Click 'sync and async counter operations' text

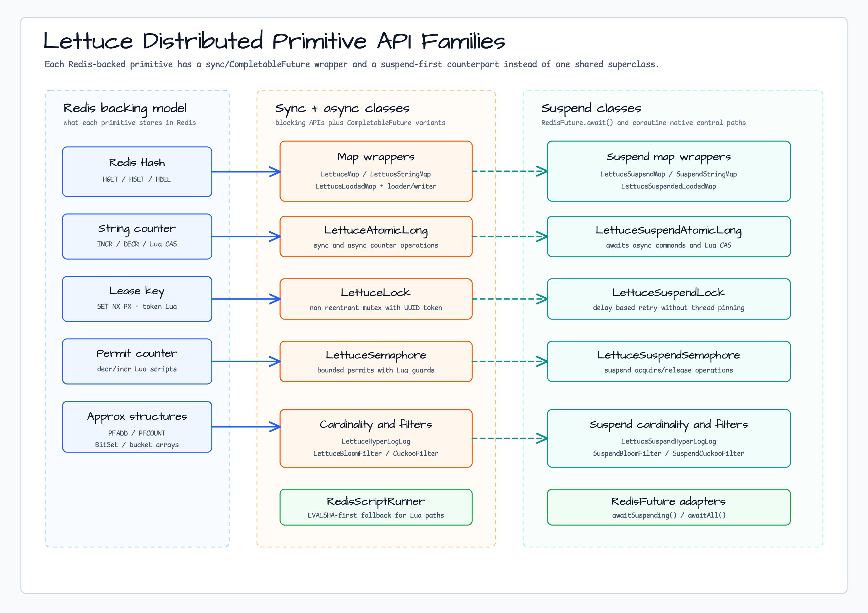376,245
